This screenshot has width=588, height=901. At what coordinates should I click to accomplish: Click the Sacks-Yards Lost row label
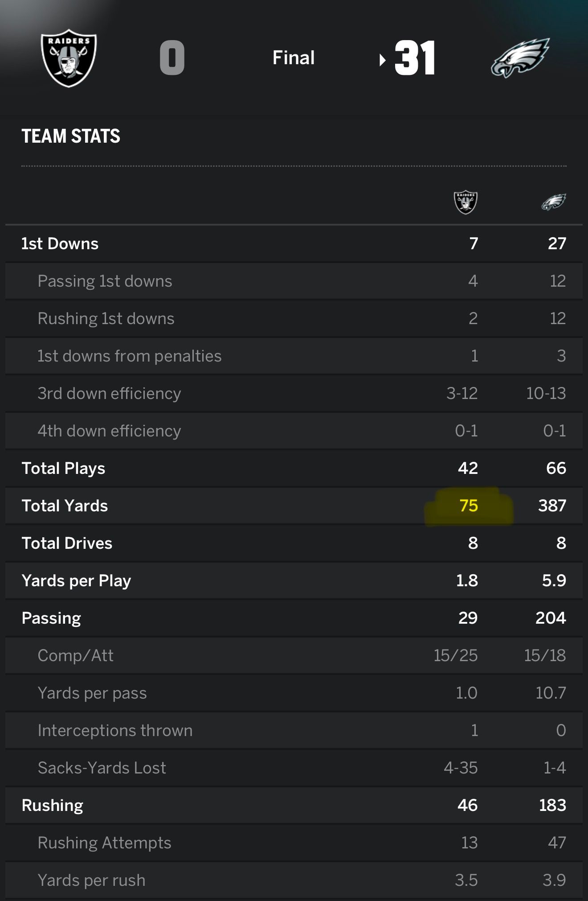point(102,768)
